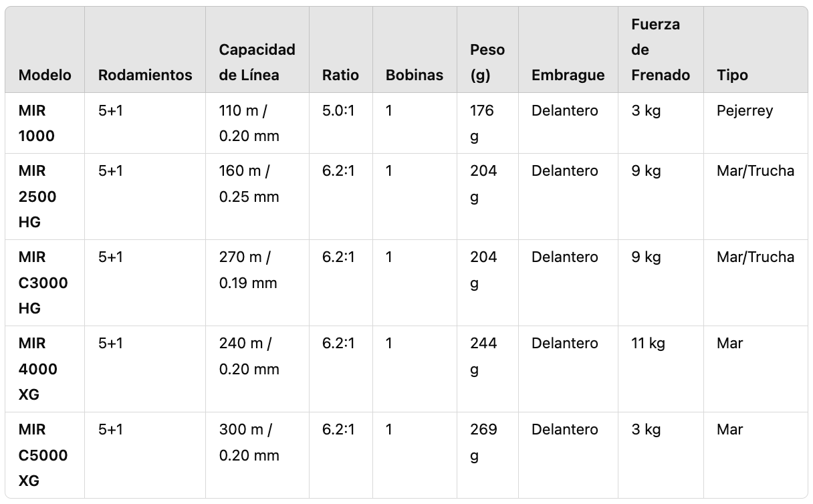Select the Capacidad de Línea header

click(257, 62)
